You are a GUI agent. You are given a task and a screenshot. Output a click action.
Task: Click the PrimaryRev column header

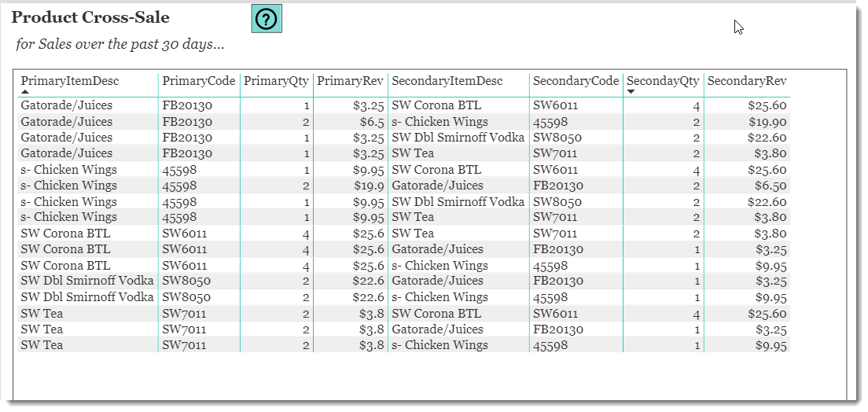pyautogui.click(x=350, y=81)
